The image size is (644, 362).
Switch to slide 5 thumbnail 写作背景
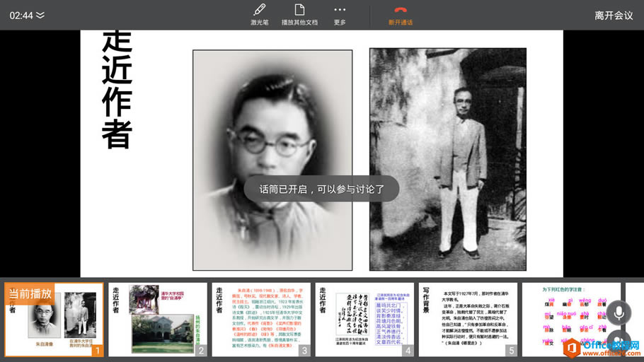point(467,320)
